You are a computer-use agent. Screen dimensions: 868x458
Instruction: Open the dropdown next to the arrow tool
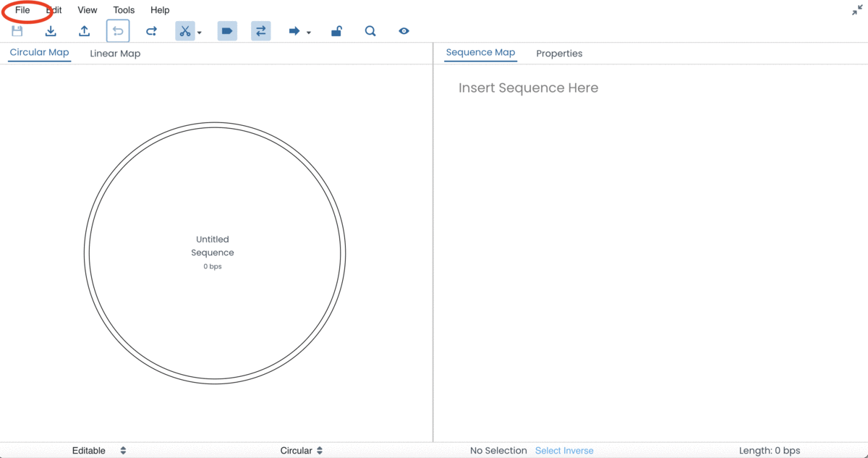click(x=308, y=32)
